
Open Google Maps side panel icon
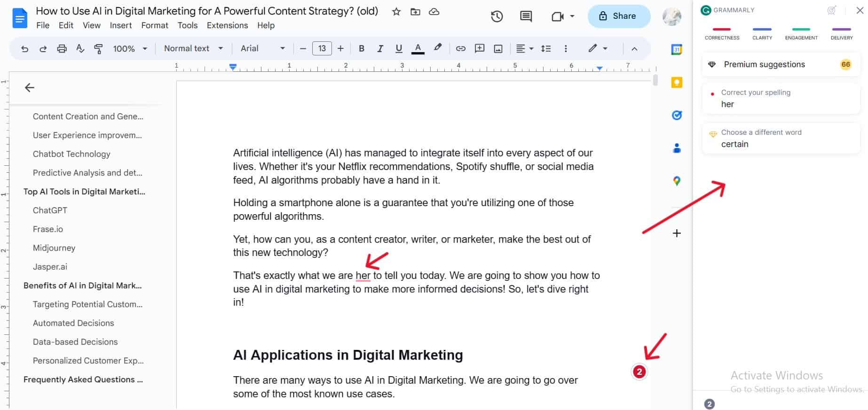point(677,181)
